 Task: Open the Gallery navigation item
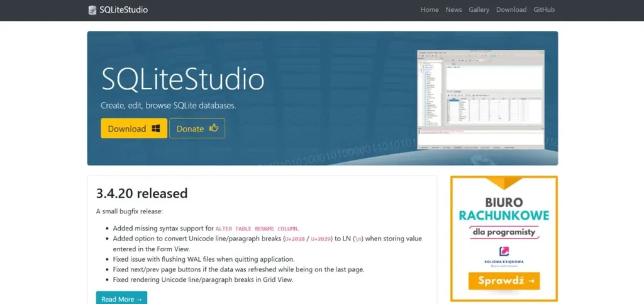coord(479,10)
